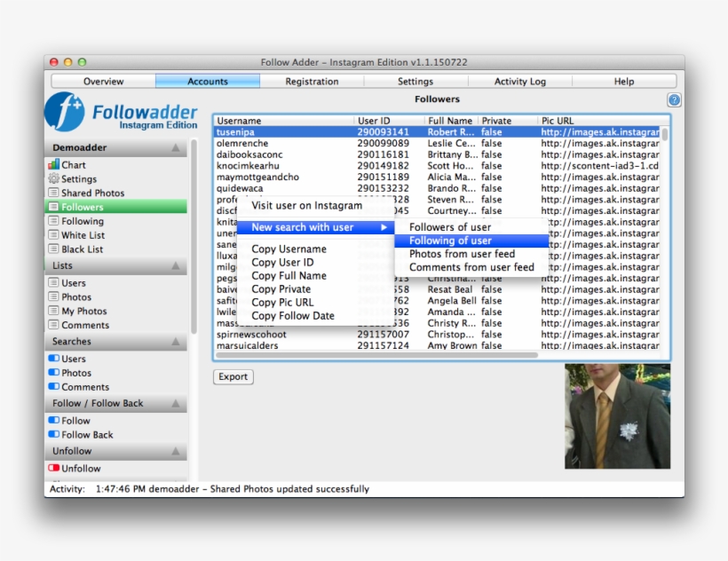Collapse the Searches section arrow
Image resolution: width=728 pixels, height=561 pixels.
pyautogui.click(x=176, y=341)
